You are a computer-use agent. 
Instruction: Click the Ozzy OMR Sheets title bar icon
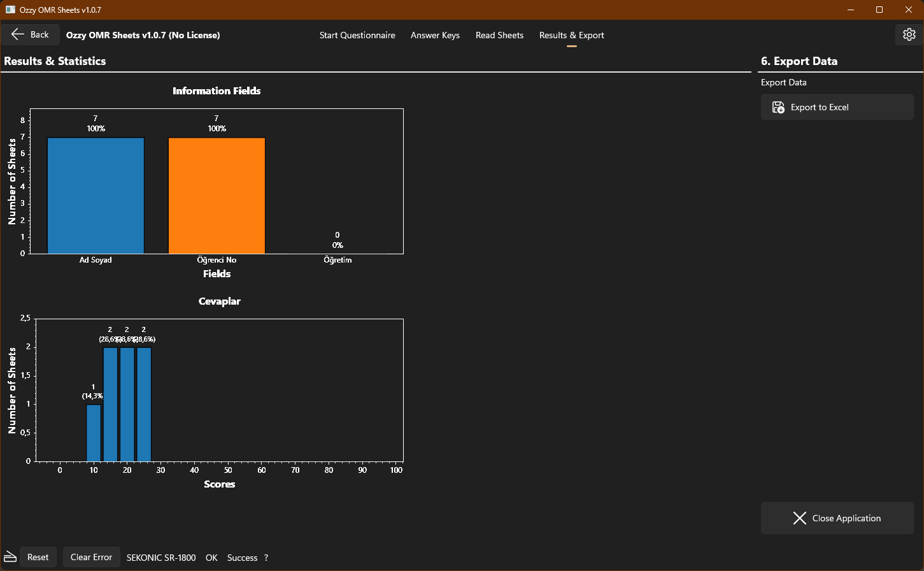(x=9, y=10)
